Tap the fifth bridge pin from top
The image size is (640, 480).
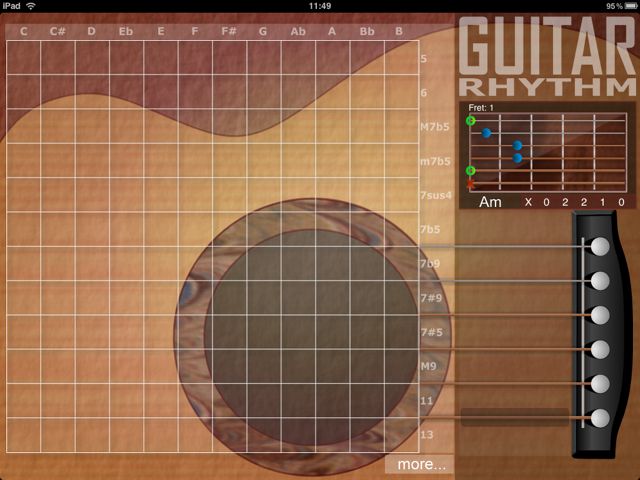[600, 384]
